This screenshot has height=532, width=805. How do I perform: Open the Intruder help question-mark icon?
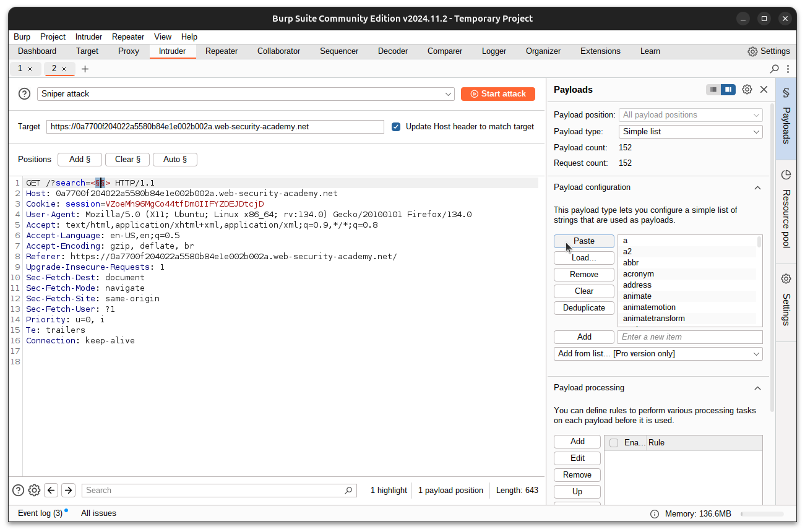pos(24,94)
